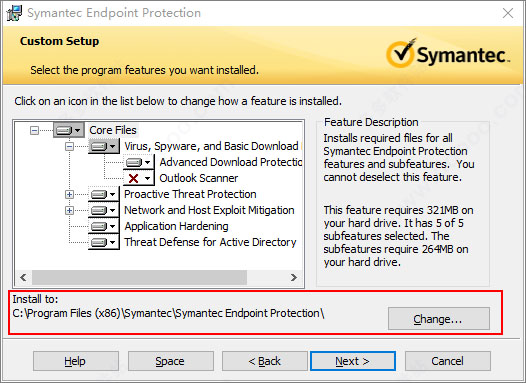Click the horizontal scrollbar thumb in feature list
The width and height of the screenshot is (526, 383).
click(x=139, y=277)
